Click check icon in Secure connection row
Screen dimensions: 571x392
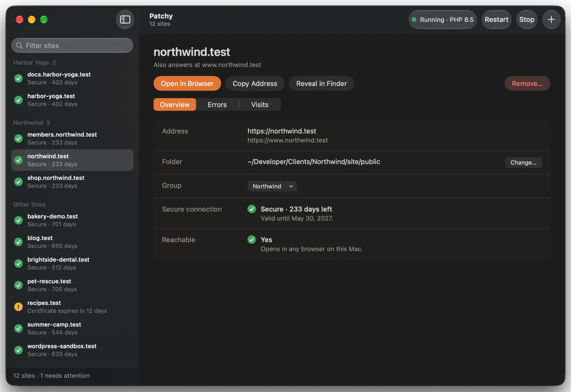(x=252, y=209)
